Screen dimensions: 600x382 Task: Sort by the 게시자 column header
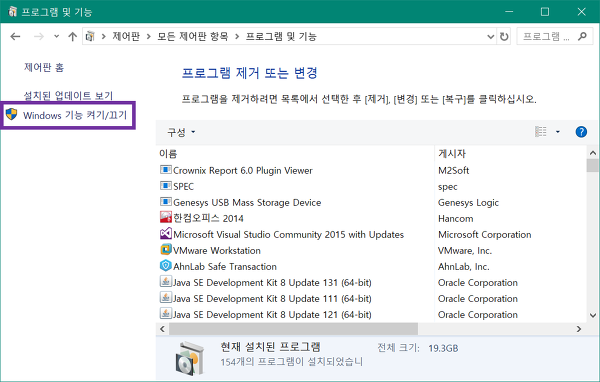(452, 153)
